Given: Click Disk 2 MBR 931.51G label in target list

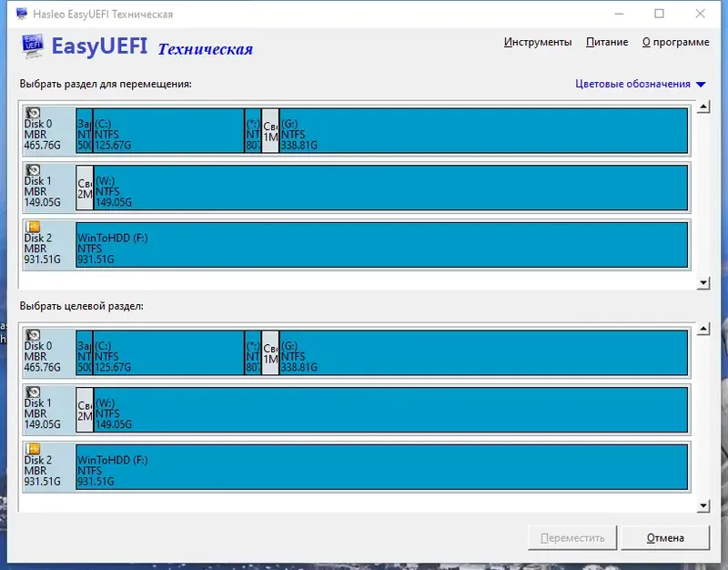Looking at the screenshot, I should coord(42,471).
